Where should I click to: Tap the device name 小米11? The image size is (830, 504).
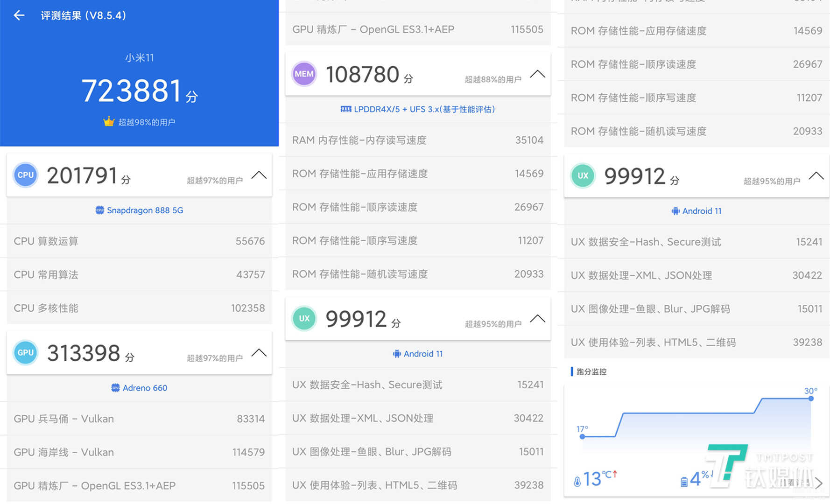pos(139,57)
